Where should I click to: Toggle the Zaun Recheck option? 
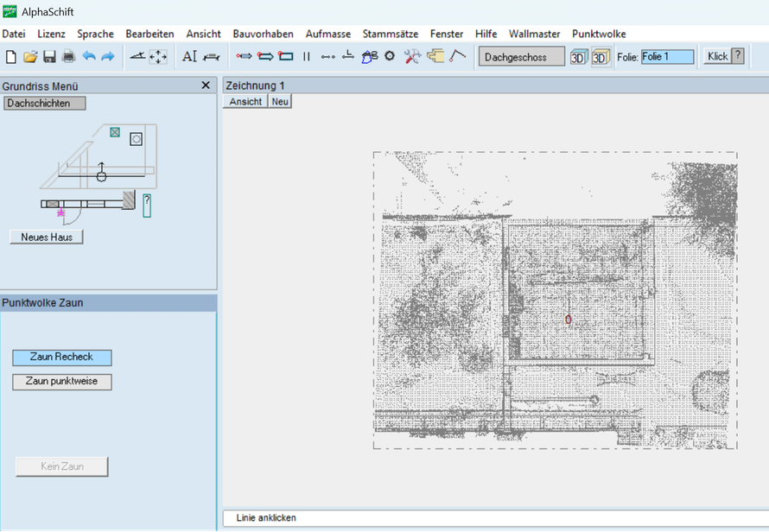click(x=62, y=358)
